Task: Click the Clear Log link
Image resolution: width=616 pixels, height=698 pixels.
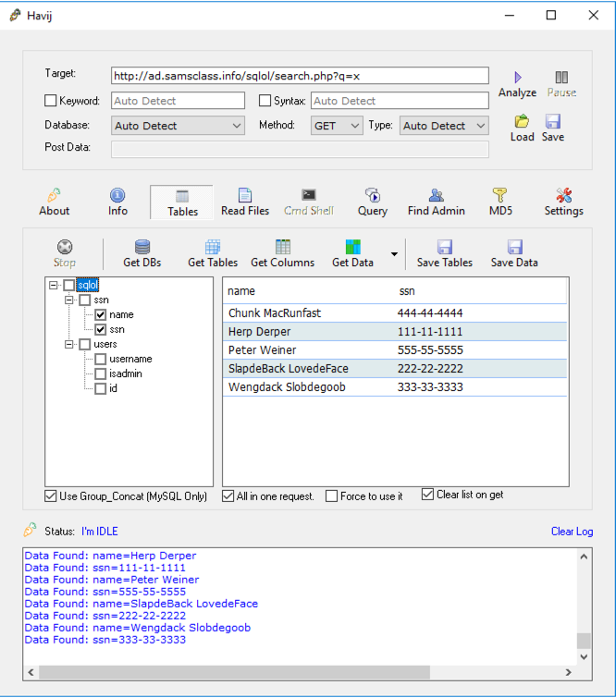Action: [572, 532]
